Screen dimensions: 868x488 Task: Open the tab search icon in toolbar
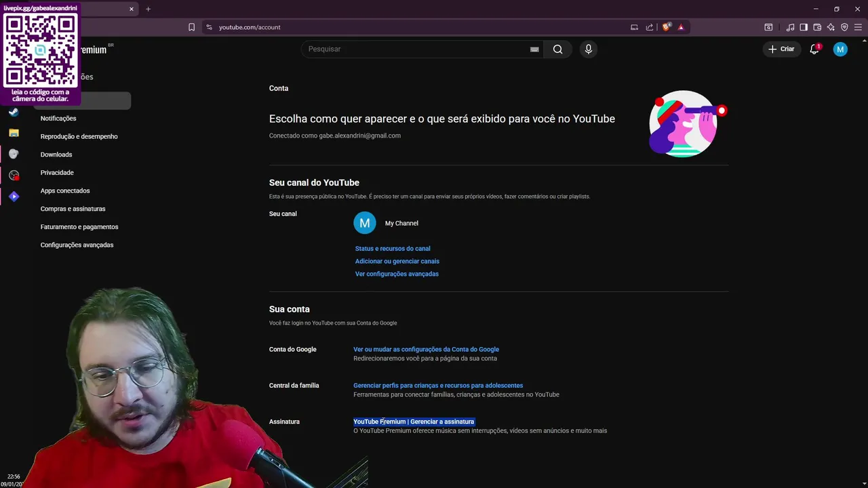pyautogui.click(x=768, y=27)
